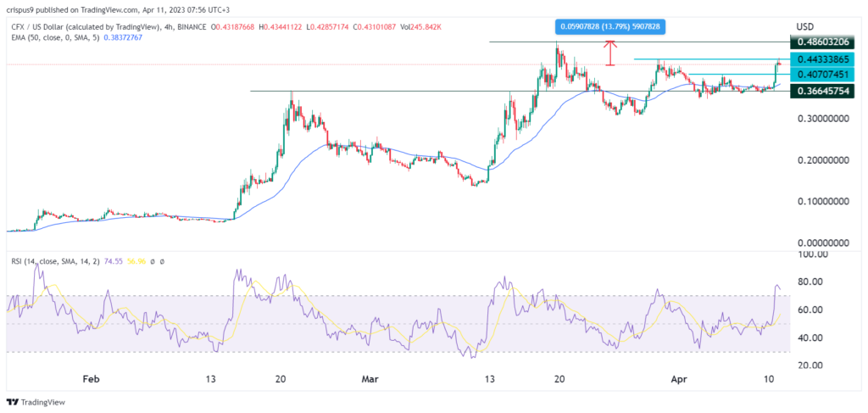The width and height of the screenshot is (868, 413).
Task: Select the 0.36645754 price label
Action: [x=822, y=91]
